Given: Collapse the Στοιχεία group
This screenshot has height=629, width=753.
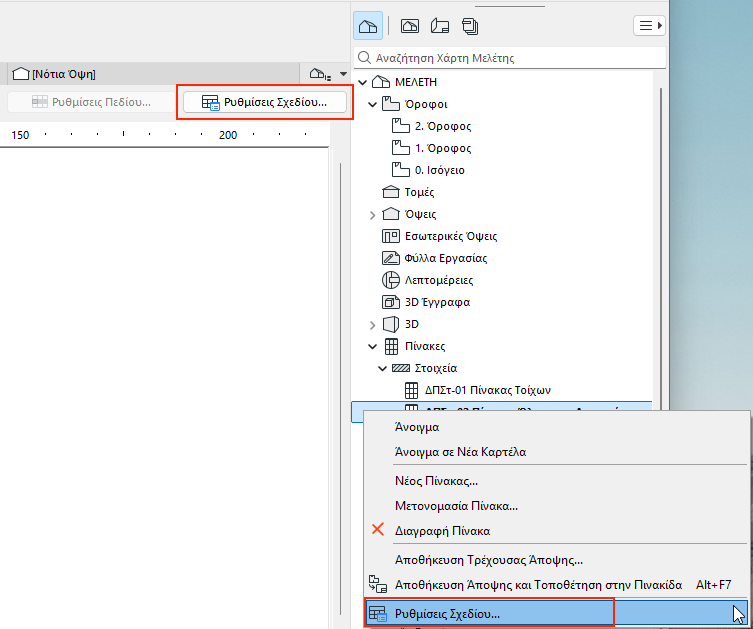Looking at the screenshot, I should pyautogui.click(x=382, y=368).
